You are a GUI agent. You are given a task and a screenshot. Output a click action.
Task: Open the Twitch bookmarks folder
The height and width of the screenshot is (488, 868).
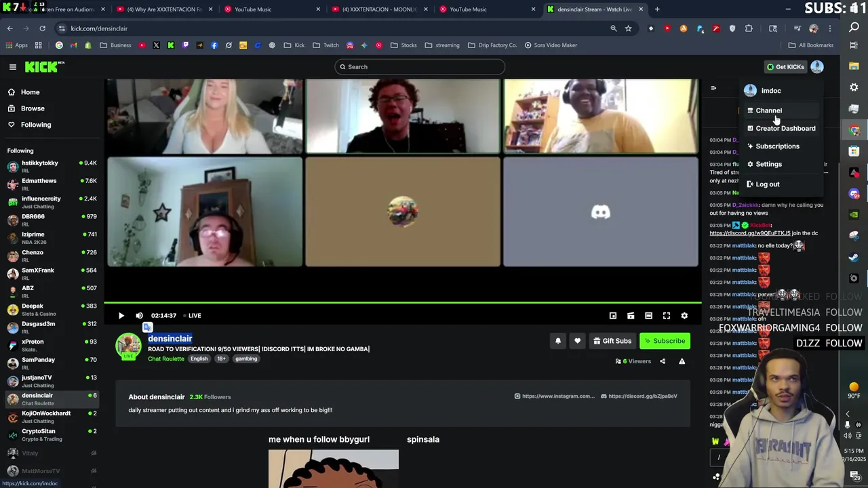click(325, 45)
